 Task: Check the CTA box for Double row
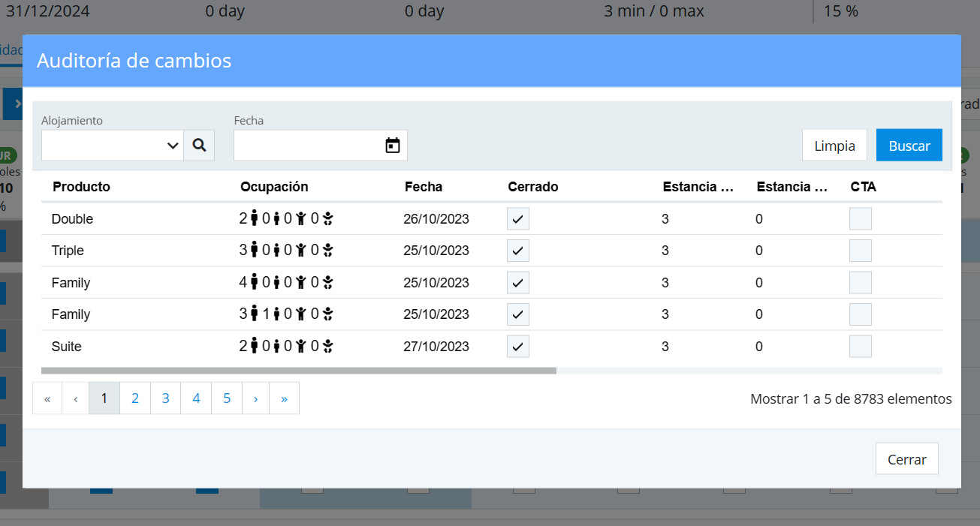tap(860, 219)
